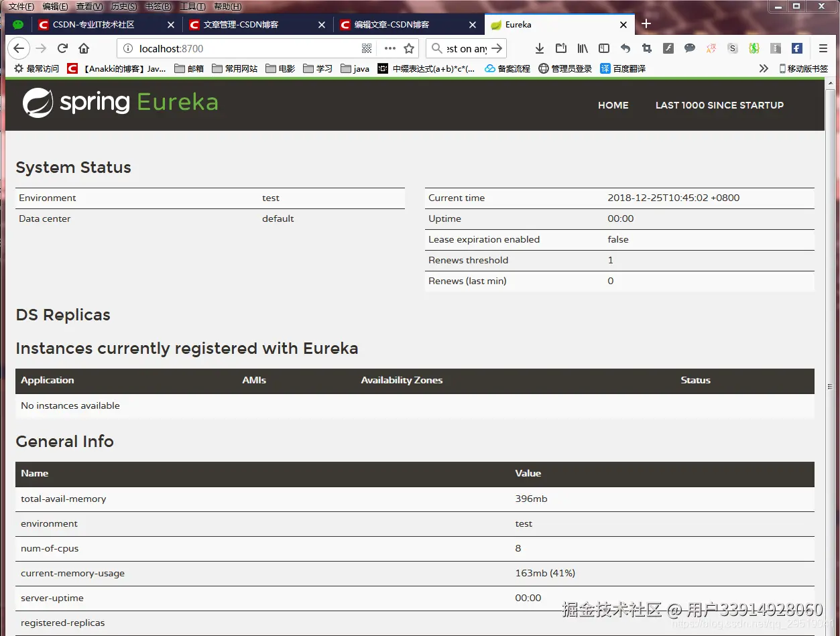Switch to the 编辑文章-CSDN博客 tab
Viewport: 840px width, 636px height.
tap(409, 25)
